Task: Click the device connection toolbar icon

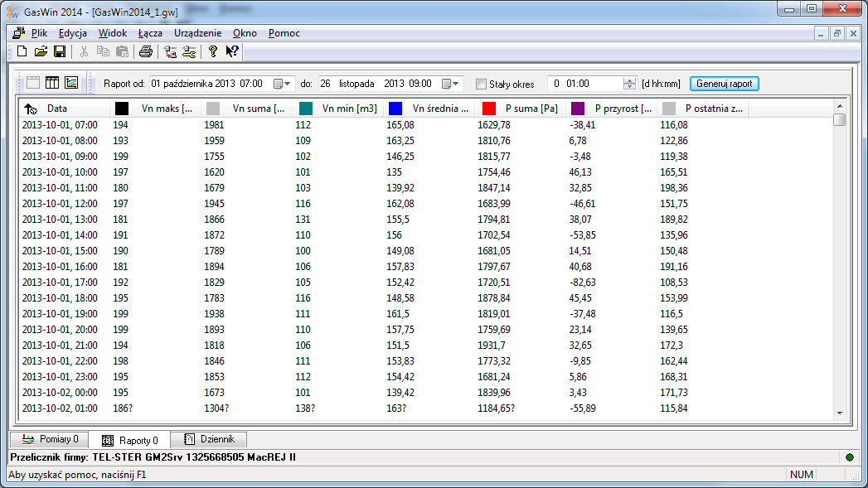Action: coord(170,51)
